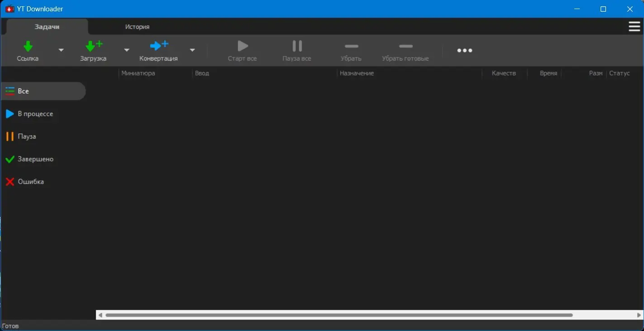The image size is (644, 331).
Task: Click the Убрать готовые clear-completed icon
Action: coord(405,46)
